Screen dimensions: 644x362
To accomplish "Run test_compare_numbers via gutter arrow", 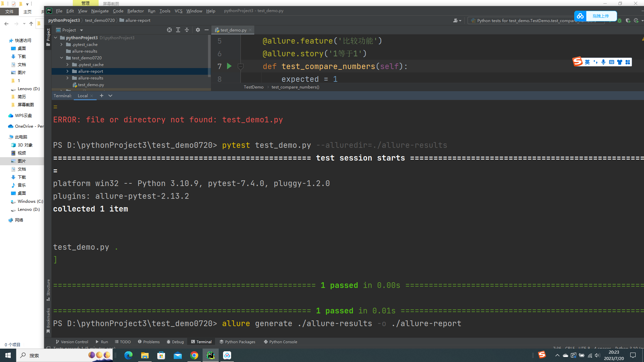I will pyautogui.click(x=229, y=66).
